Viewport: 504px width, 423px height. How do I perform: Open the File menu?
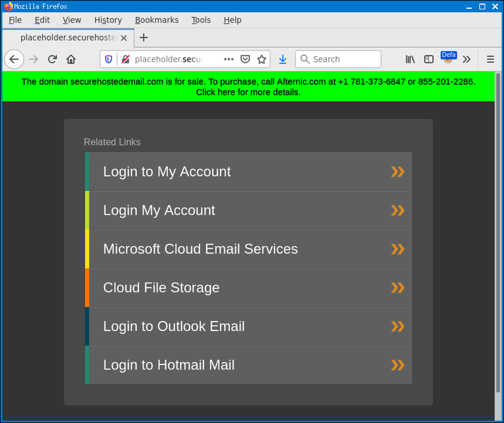tap(15, 20)
